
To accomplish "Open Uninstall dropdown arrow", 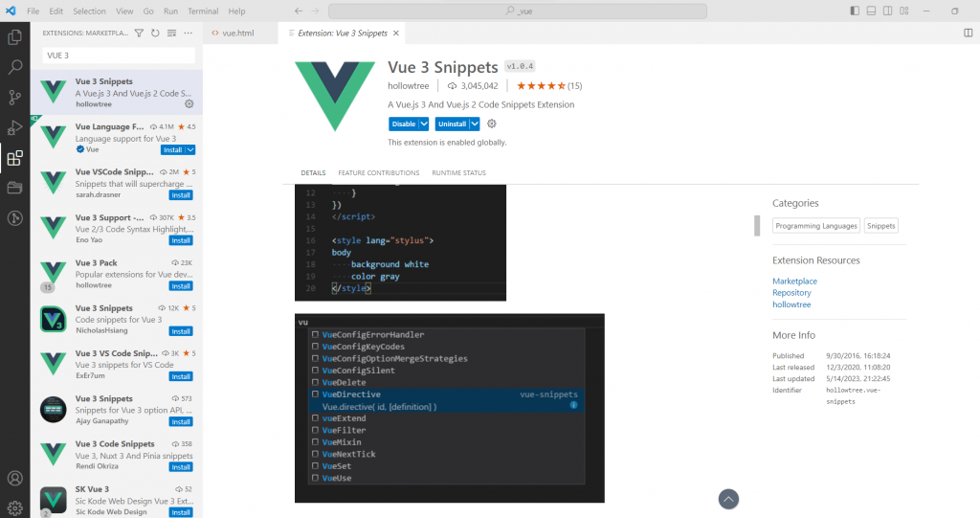I will pos(475,124).
